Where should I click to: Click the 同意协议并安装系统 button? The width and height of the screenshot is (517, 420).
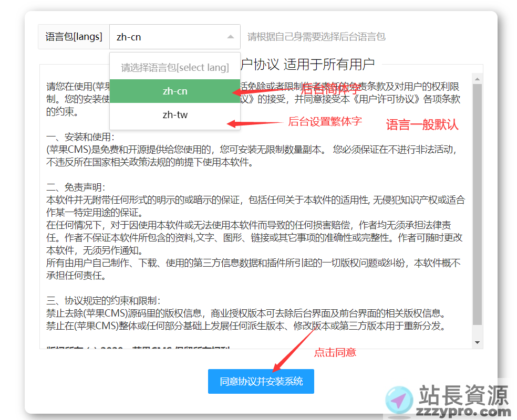tap(261, 382)
